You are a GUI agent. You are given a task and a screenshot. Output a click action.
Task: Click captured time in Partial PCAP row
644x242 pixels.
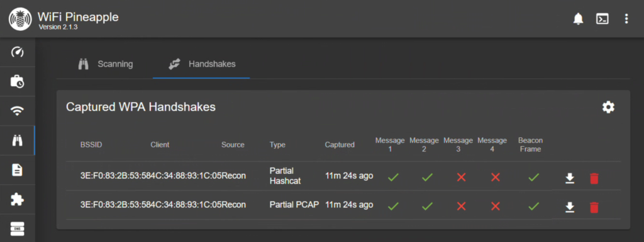(x=349, y=205)
